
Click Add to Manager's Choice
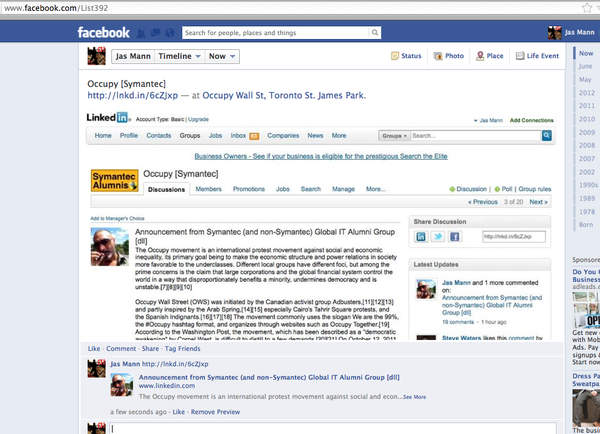(117, 219)
